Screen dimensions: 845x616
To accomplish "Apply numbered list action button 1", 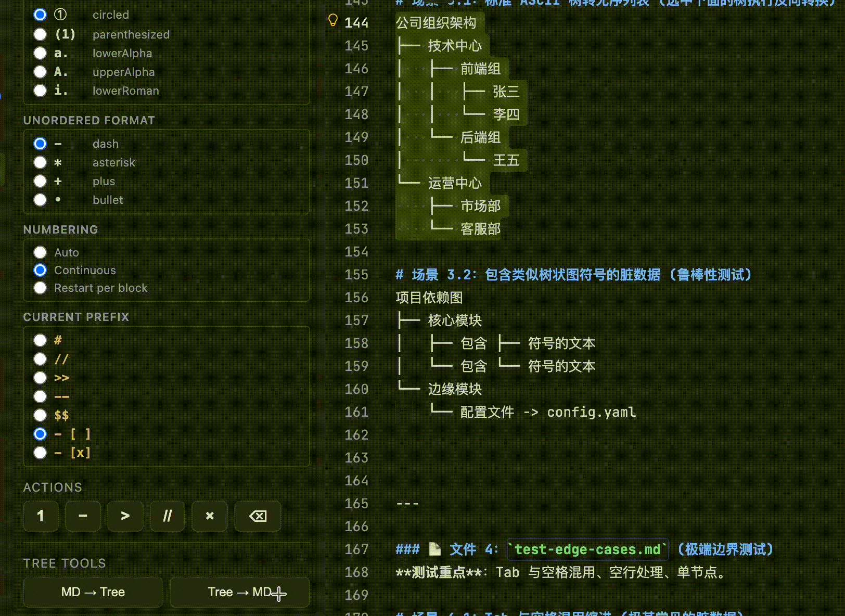I will pos(41,516).
